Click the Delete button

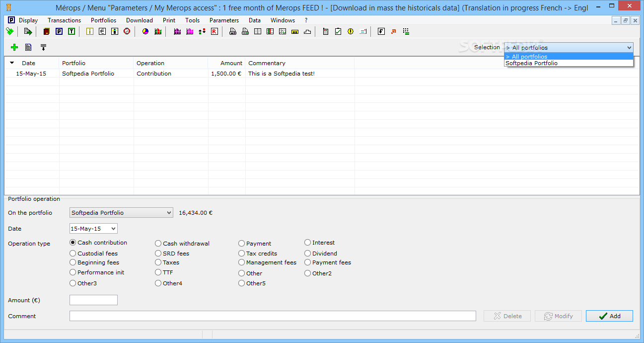point(507,316)
